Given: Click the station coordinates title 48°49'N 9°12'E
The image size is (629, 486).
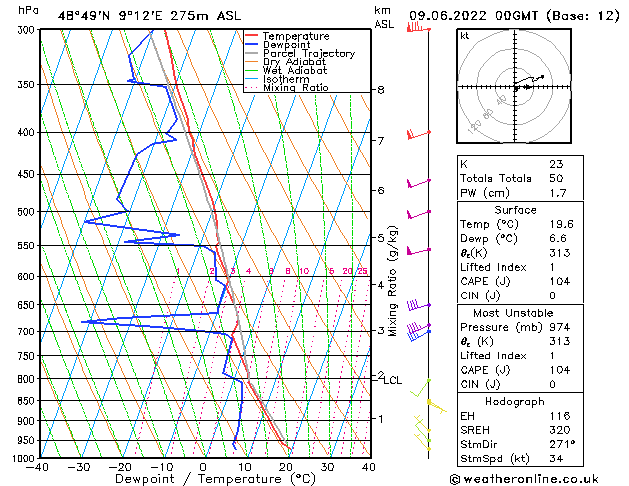Looking at the screenshot, I should (110, 16).
